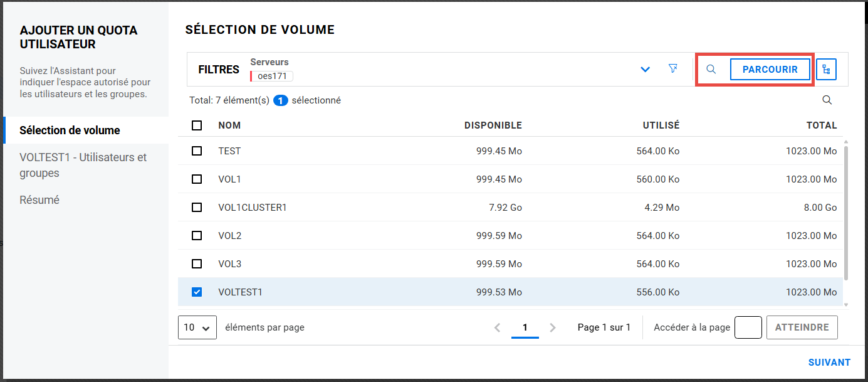Click SUIVANT to continue
Image resolution: width=868 pixels, height=382 pixels.
click(x=829, y=363)
